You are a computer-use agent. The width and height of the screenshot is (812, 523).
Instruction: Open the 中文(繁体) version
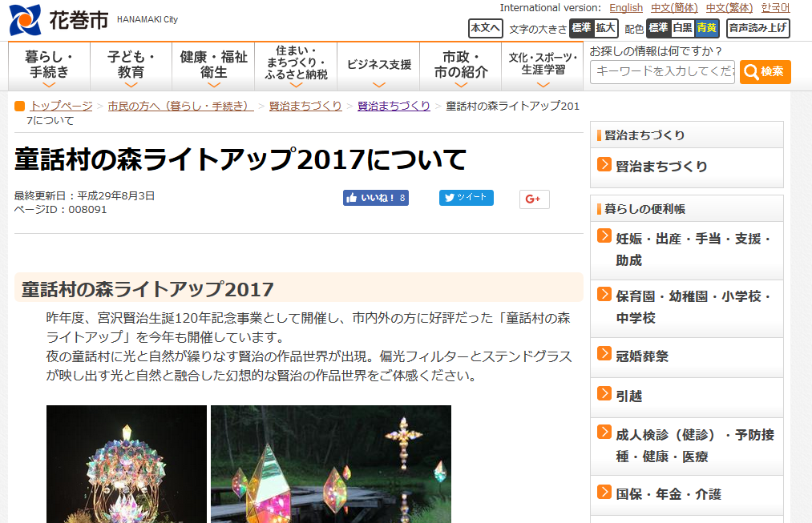tap(729, 8)
